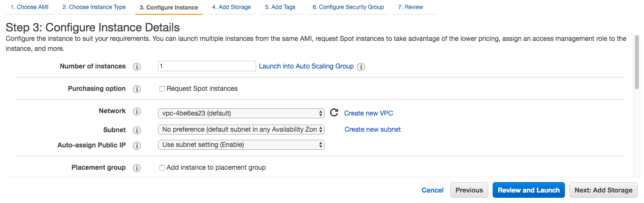Click info icon for Auto-assign Public IP
This screenshot has width=644, height=203.
[137, 145]
